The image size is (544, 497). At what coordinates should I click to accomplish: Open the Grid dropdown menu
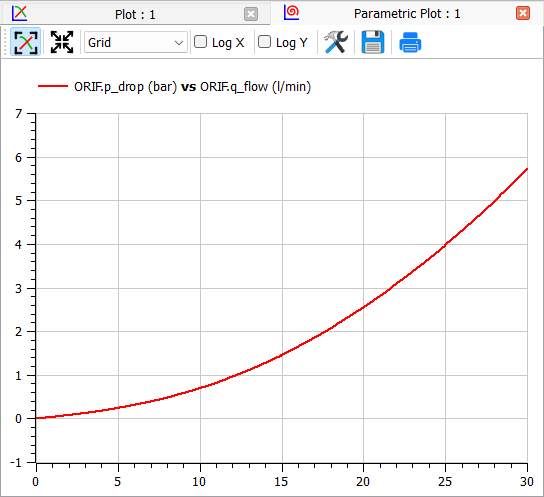click(136, 42)
